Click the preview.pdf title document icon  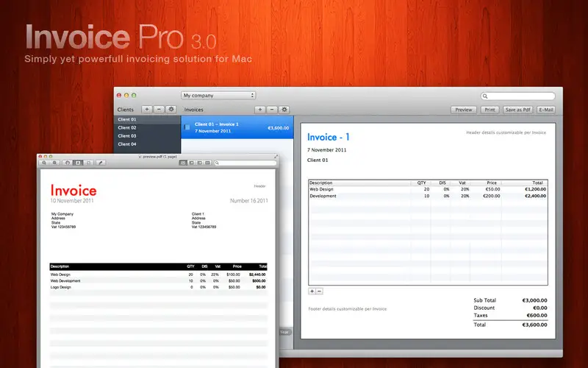(x=140, y=157)
